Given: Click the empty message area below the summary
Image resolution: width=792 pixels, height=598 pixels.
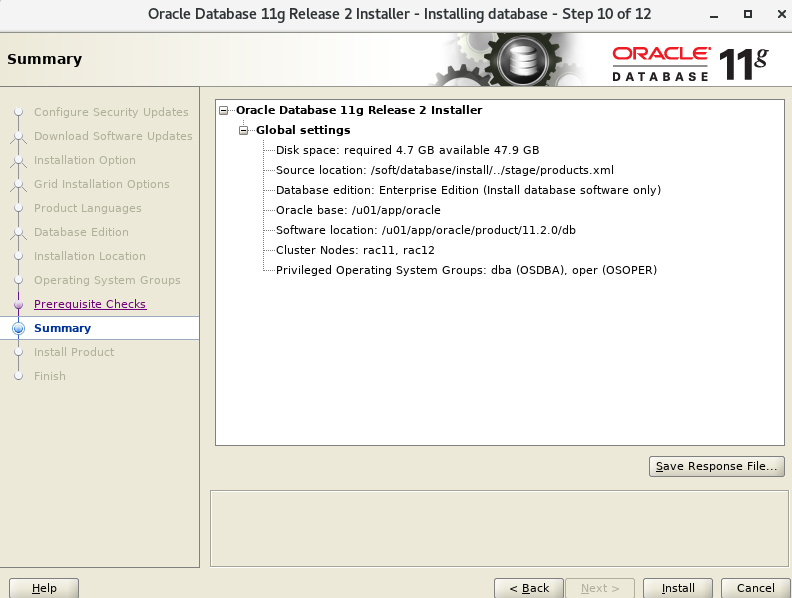Looking at the screenshot, I should pyautogui.click(x=497, y=526).
